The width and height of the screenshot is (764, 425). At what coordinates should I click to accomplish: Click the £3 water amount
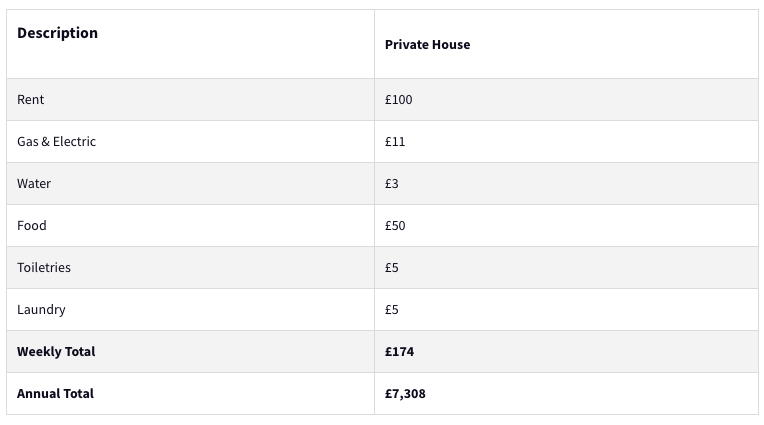click(x=392, y=184)
